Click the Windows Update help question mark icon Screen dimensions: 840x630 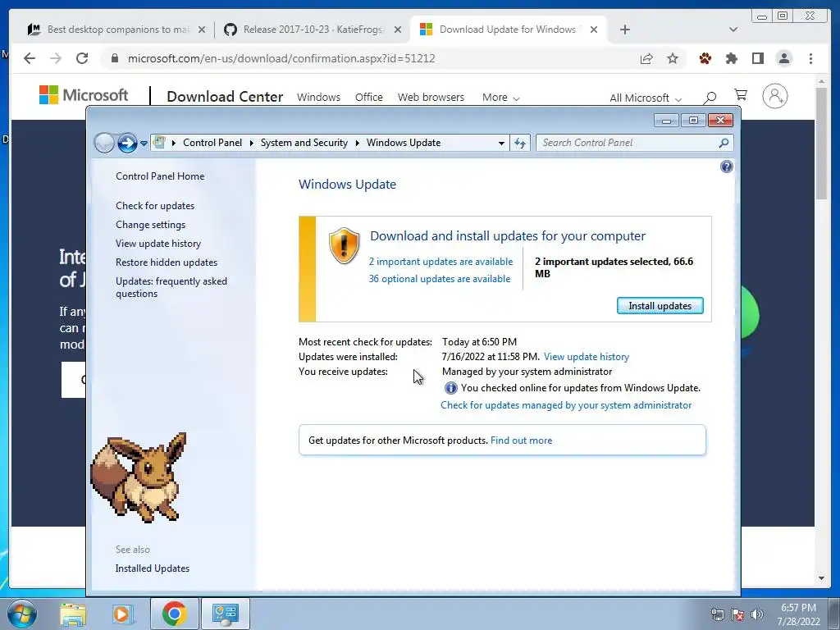coord(727,167)
